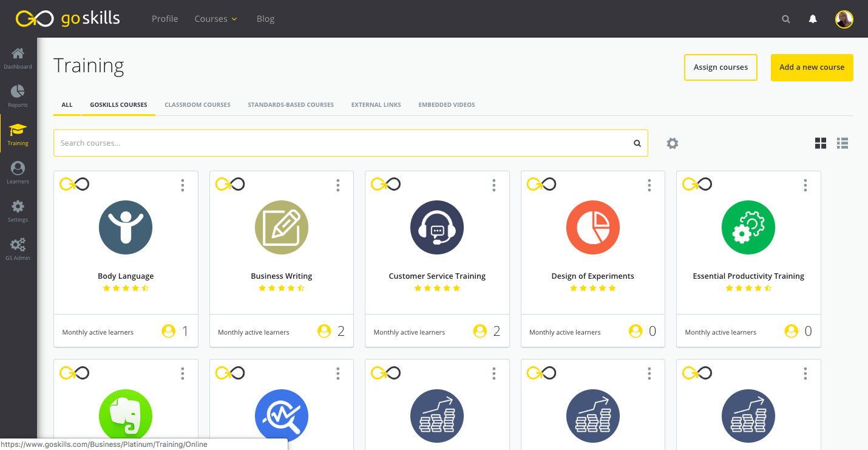The height and width of the screenshot is (450, 868).
Task: Open GS Admin in sidebar
Action: click(18, 250)
